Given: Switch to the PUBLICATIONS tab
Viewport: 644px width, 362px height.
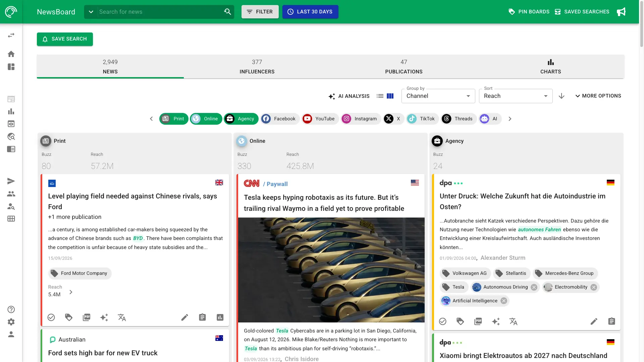Looking at the screenshot, I should coord(404,67).
